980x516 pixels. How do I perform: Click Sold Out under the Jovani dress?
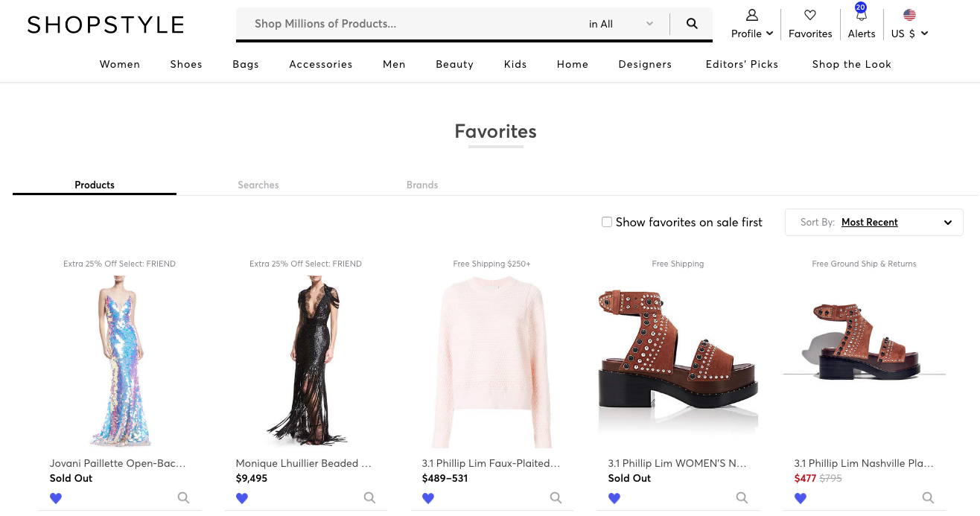pos(71,478)
